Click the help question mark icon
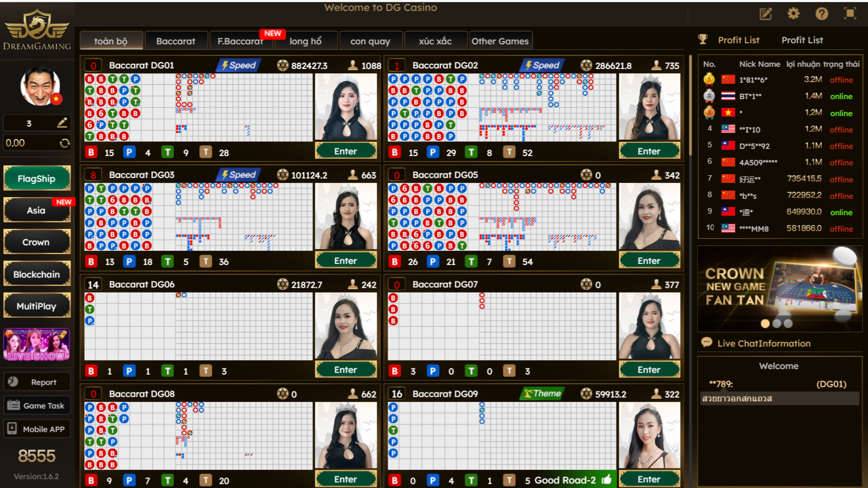Image resolution: width=868 pixels, height=488 pixels. (x=821, y=14)
